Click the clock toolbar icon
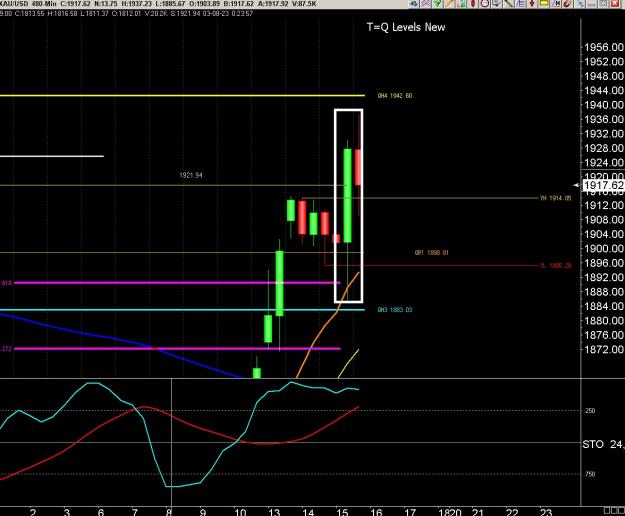This screenshot has width=625, height=516. [485, 3]
